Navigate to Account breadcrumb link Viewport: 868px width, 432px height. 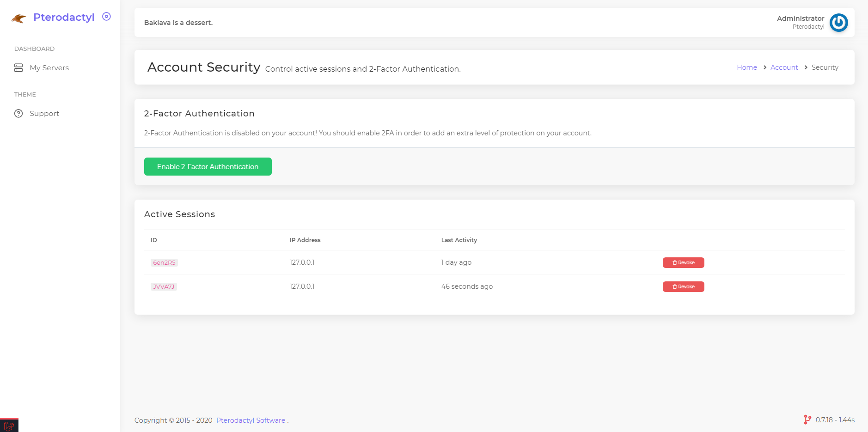(784, 67)
